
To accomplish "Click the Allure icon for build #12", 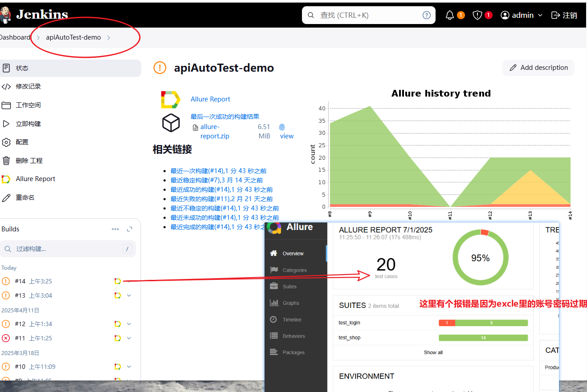I will click(118, 324).
